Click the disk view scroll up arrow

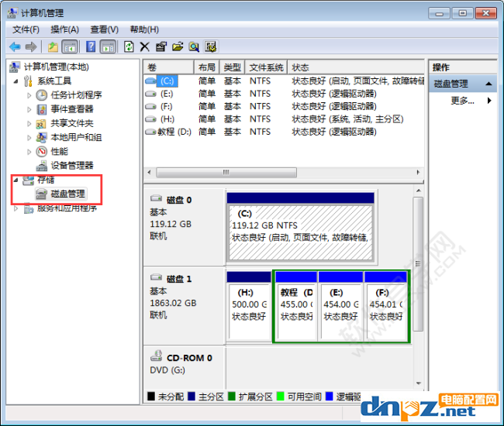[x=419, y=191]
